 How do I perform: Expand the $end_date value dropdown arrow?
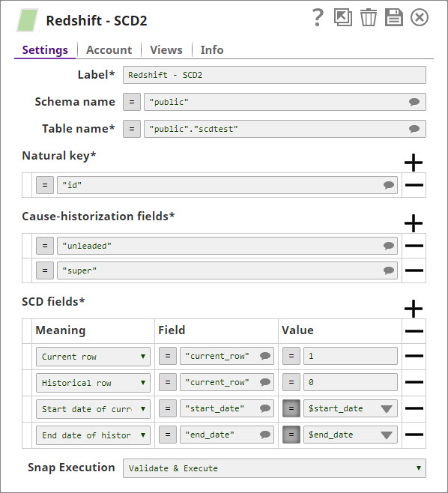coord(387,435)
